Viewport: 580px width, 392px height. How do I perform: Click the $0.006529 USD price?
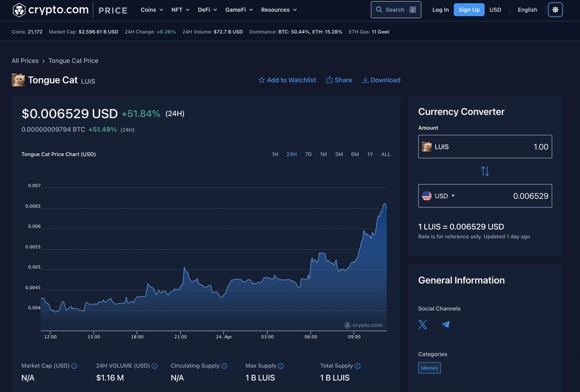(70, 114)
